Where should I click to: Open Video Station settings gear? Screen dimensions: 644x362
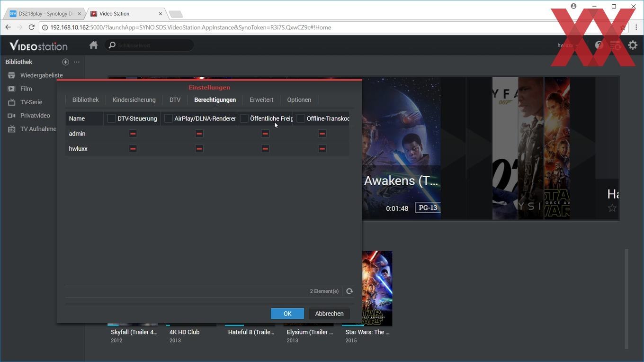(633, 45)
